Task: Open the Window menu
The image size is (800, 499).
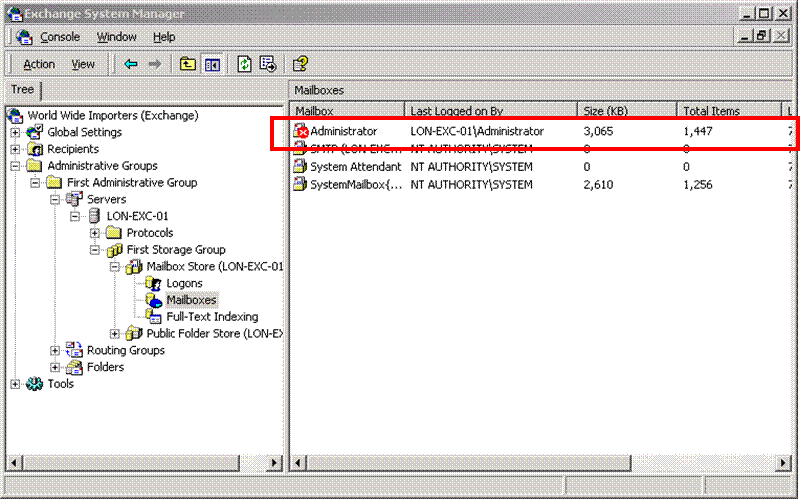Action: (x=117, y=37)
